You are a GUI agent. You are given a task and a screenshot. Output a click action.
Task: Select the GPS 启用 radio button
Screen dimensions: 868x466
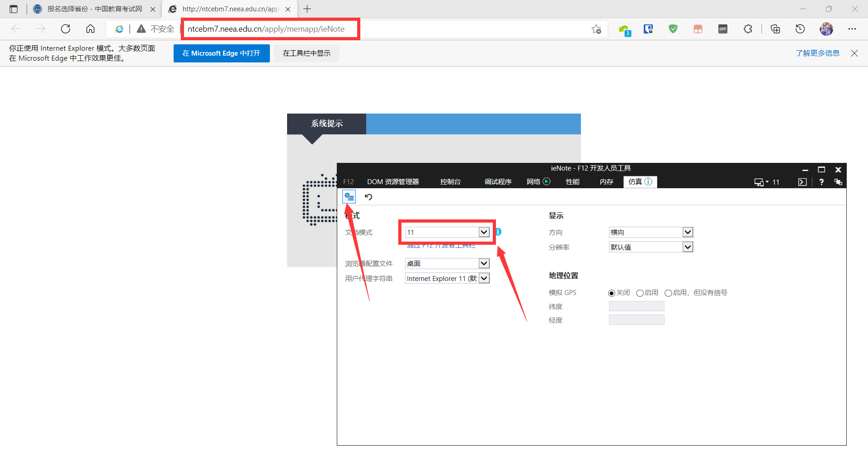click(640, 293)
